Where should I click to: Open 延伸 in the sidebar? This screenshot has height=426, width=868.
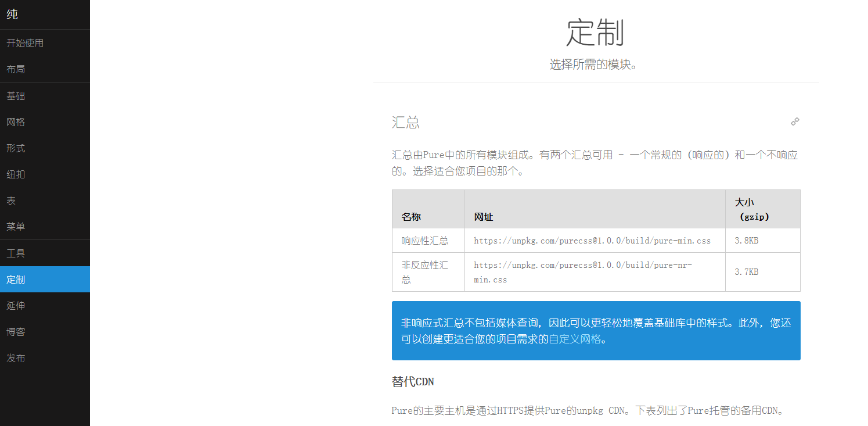(x=45, y=306)
